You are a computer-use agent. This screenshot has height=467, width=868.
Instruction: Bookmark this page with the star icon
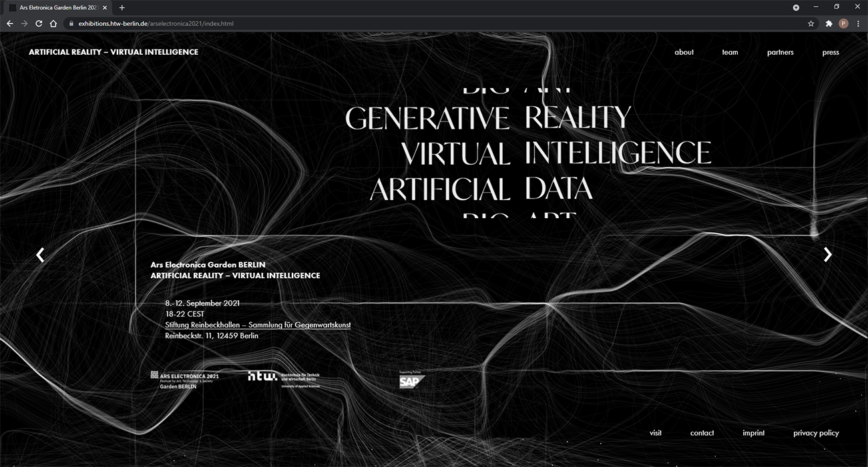click(811, 23)
